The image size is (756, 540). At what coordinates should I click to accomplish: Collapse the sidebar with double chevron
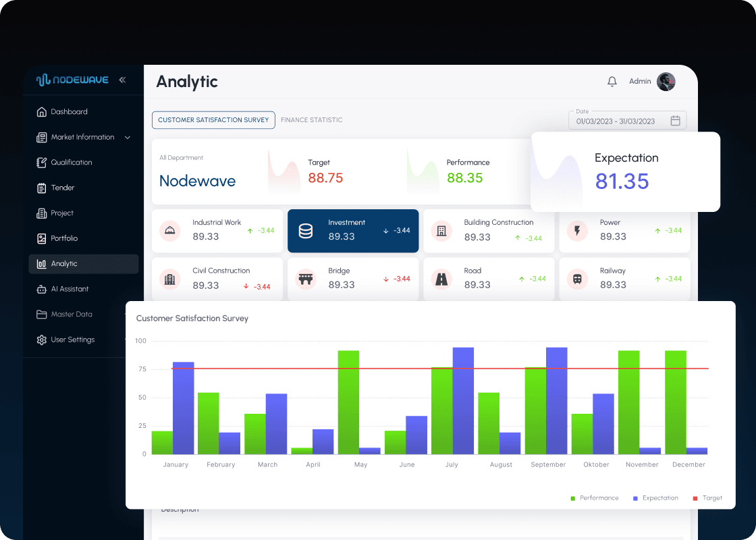(x=122, y=80)
